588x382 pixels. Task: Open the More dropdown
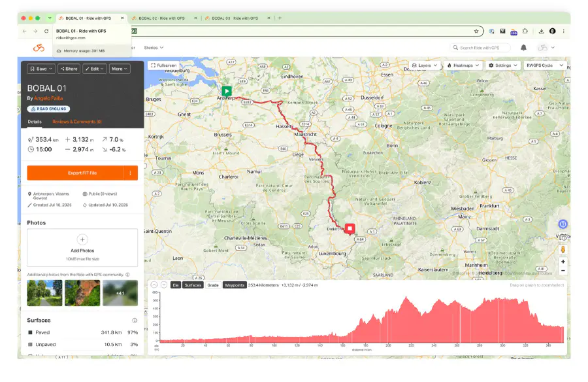[x=120, y=69]
